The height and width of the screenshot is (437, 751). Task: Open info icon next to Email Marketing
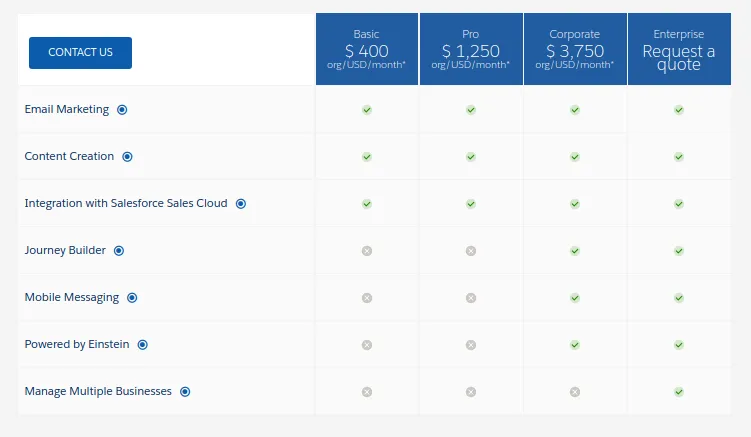(122, 110)
